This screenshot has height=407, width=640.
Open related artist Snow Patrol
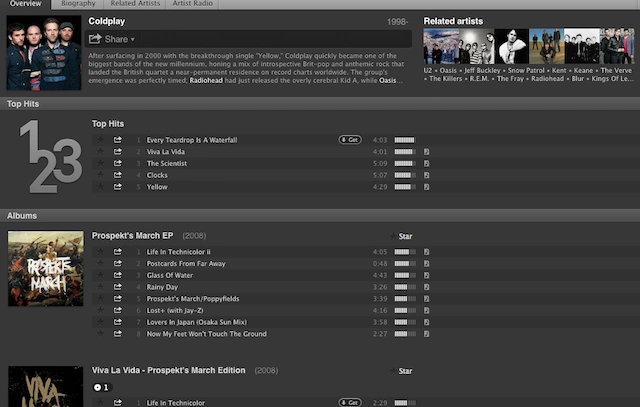click(x=526, y=71)
